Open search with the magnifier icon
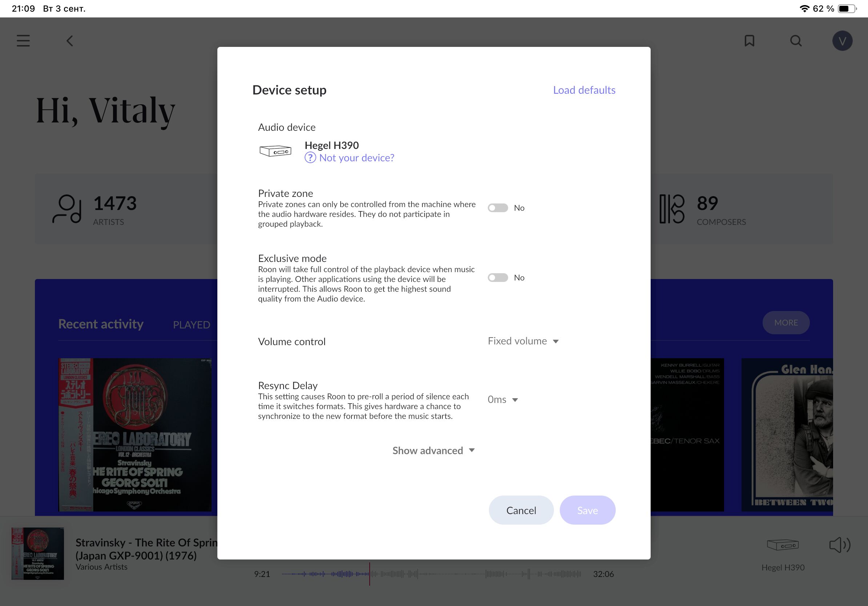 pyautogui.click(x=796, y=41)
